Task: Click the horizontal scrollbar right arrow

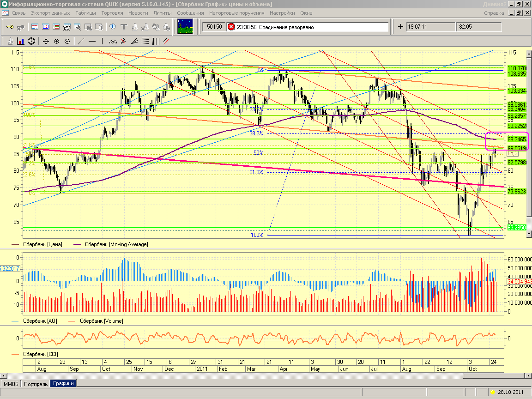Action: (528, 375)
